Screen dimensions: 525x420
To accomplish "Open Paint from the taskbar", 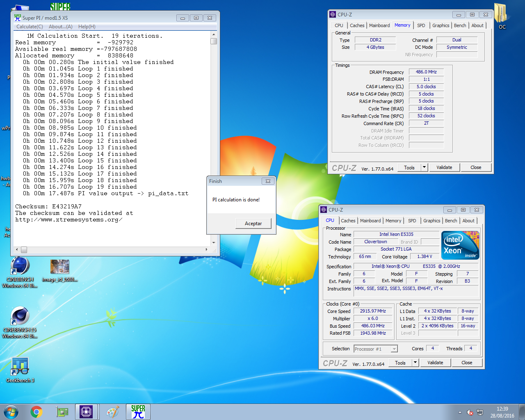I will pos(112,412).
